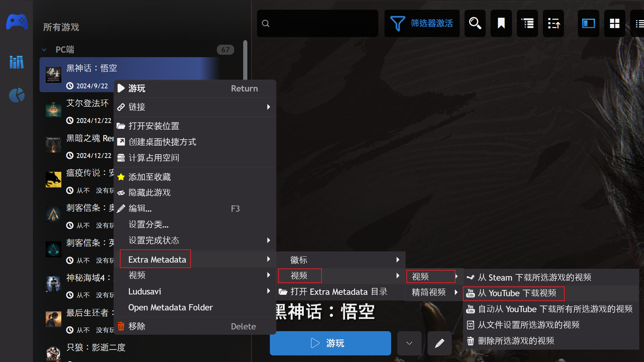Viewport: 644px width, 362px height.
Task: Collapse the PC端 group chevron
Action: (44, 50)
